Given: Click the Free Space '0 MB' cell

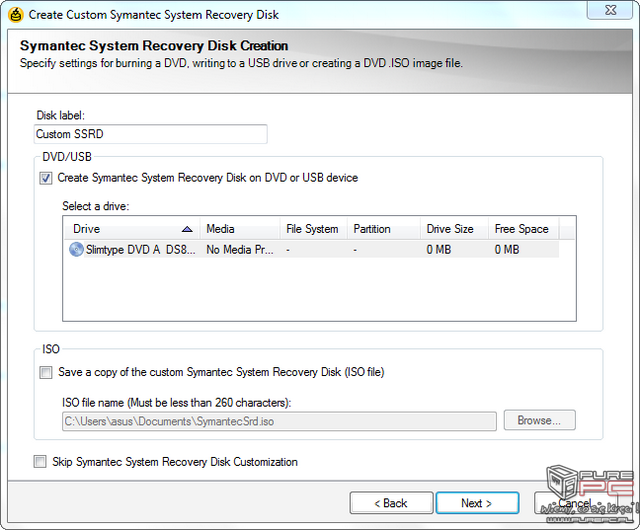Looking at the screenshot, I should [507, 249].
